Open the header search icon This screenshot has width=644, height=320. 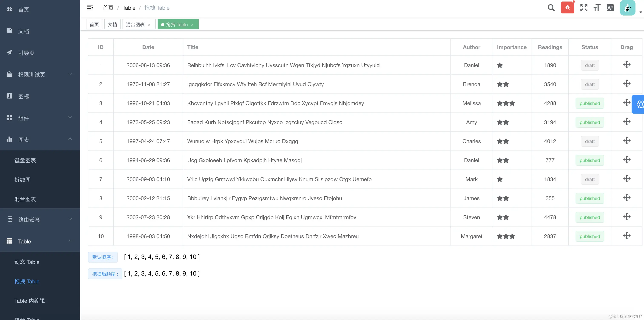click(551, 7)
